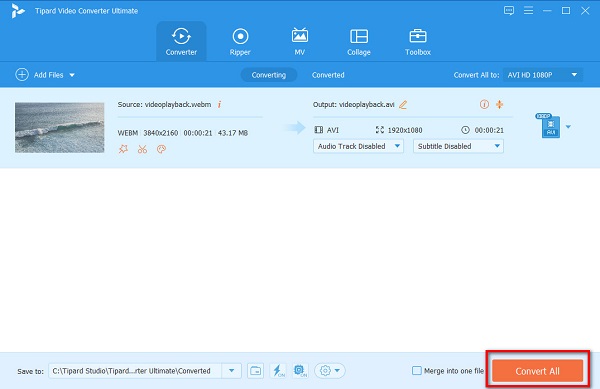Select the Converting tab
600x389 pixels.
(x=269, y=75)
